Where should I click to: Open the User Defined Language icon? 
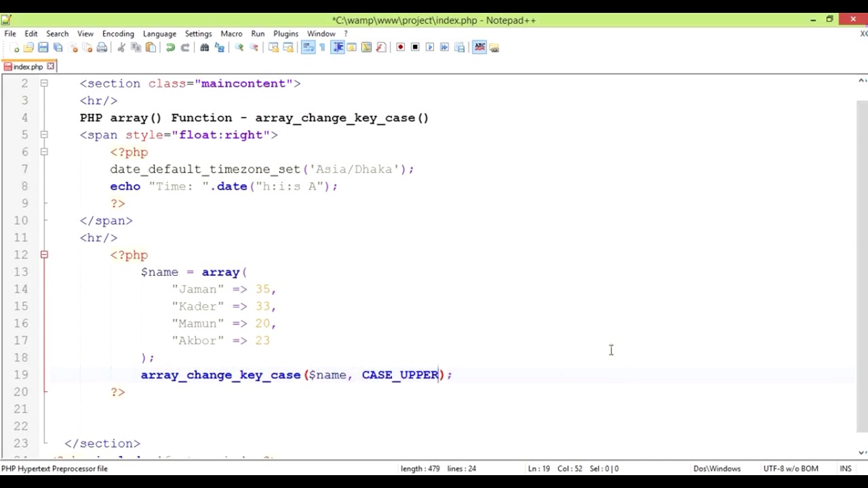(x=351, y=47)
